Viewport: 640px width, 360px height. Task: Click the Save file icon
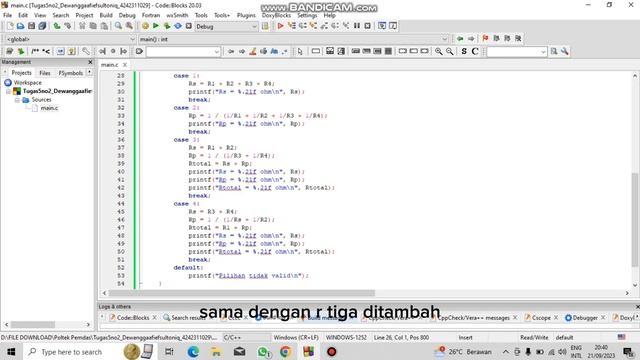pos(31,26)
